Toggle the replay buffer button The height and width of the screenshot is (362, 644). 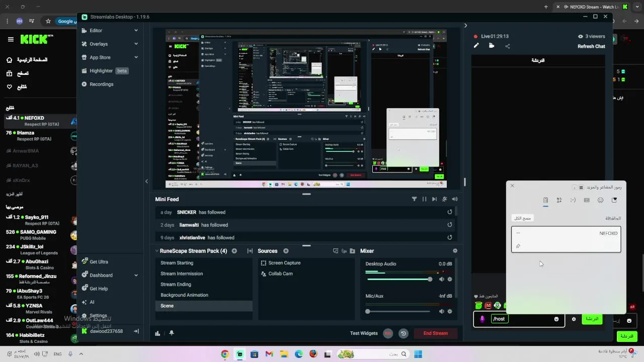(403, 333)
